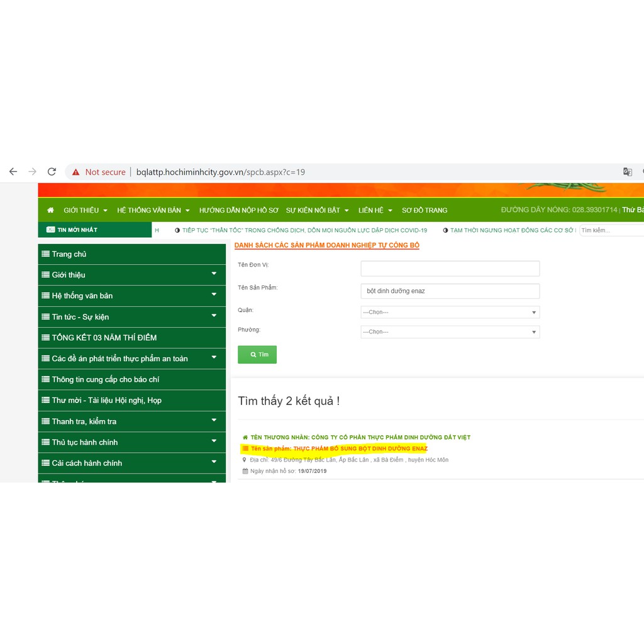Click list icon beside Thanh tra, kiểm tra

coord(45,421)
